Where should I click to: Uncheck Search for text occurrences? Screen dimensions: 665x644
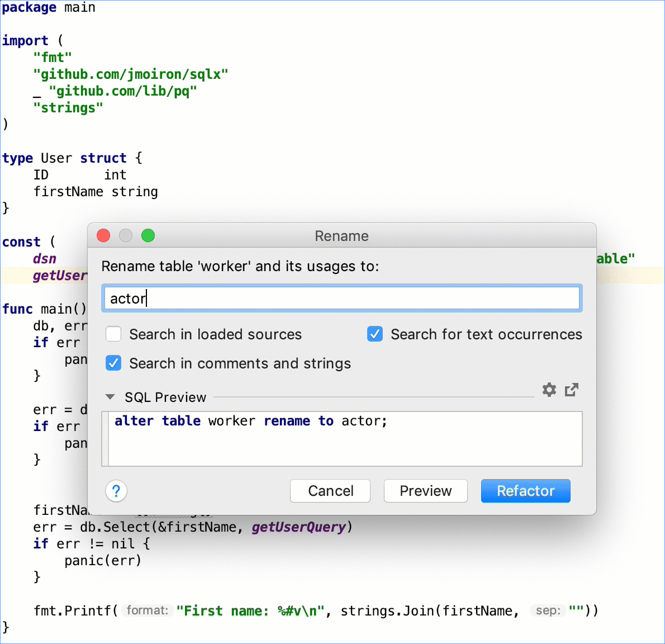pos(375,334)
